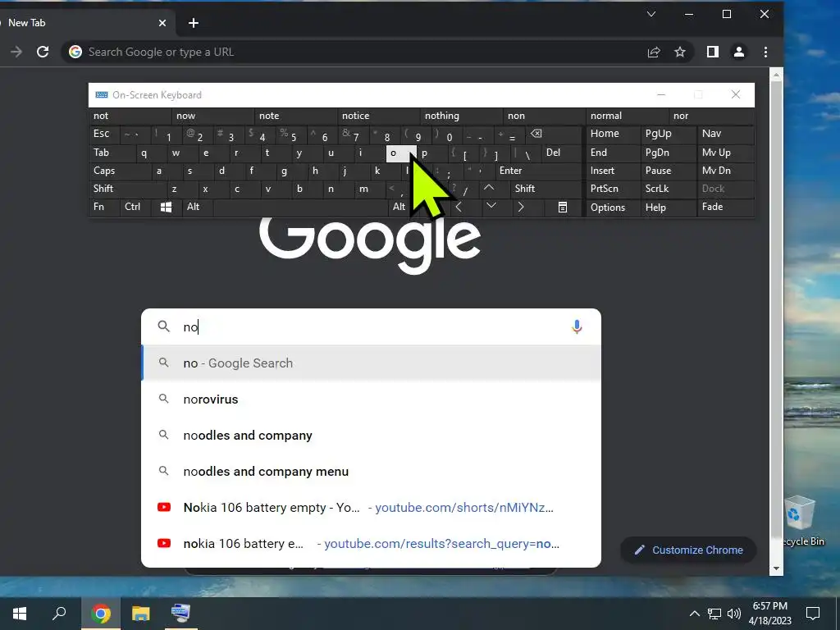Image resolution: width=840 pixels, height=630 pixels.
Task: Click Chrome icon in the taskbar
Action: [101, 614]
